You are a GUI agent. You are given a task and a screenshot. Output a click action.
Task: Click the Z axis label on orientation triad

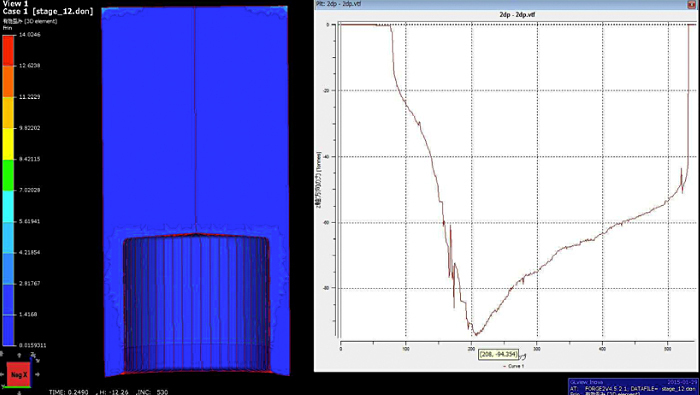click(x=33, y=355)
